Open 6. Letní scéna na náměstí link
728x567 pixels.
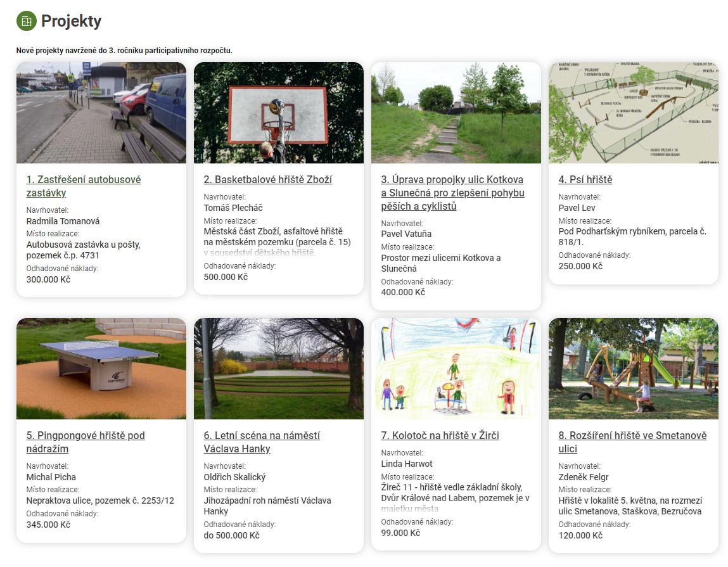[x=262, y=442]
